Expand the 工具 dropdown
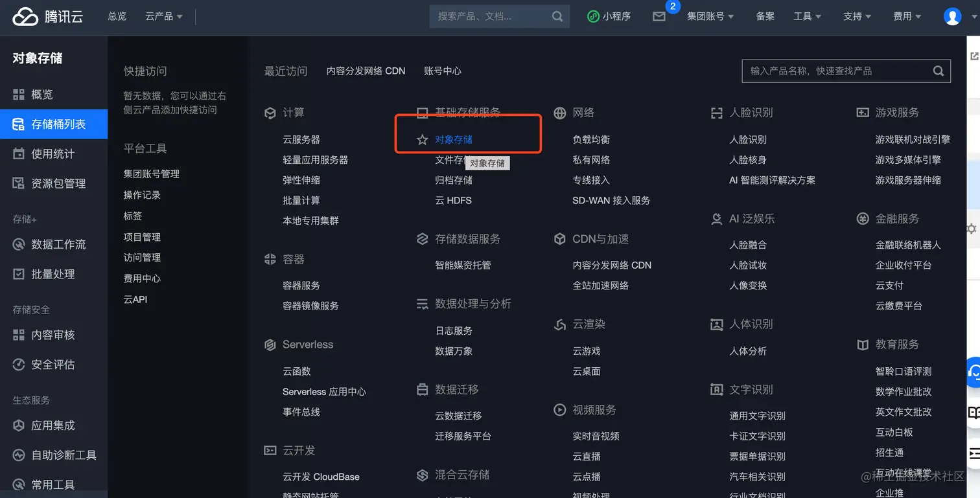 click(x=808, y=16)
